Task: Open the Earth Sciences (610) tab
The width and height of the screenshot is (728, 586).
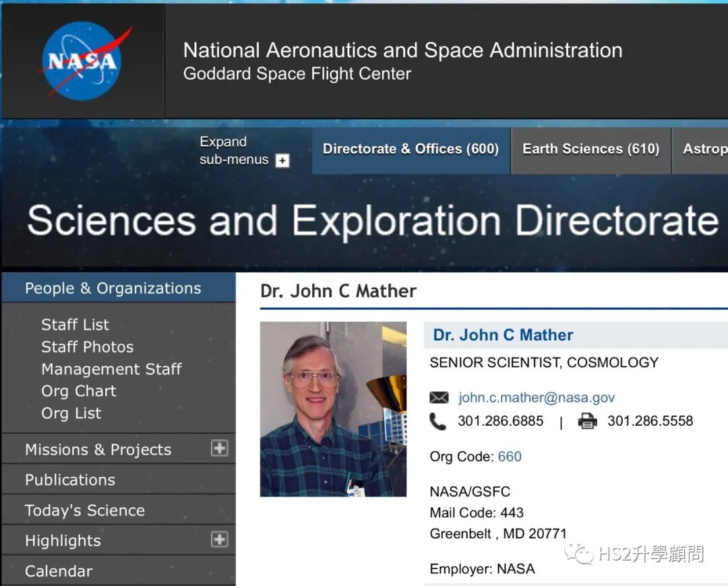Action: [x=591, y=150]
